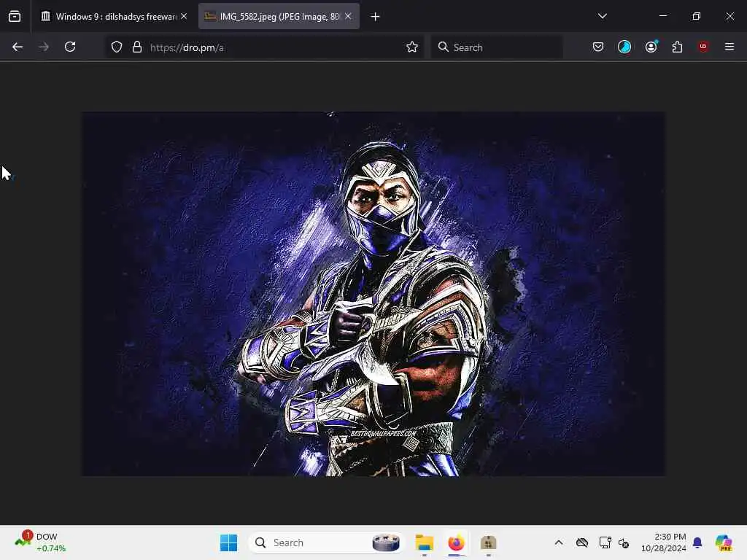Go back to the previous page
747x560 pixels.
pyautogui.click(x=18, y=47)
